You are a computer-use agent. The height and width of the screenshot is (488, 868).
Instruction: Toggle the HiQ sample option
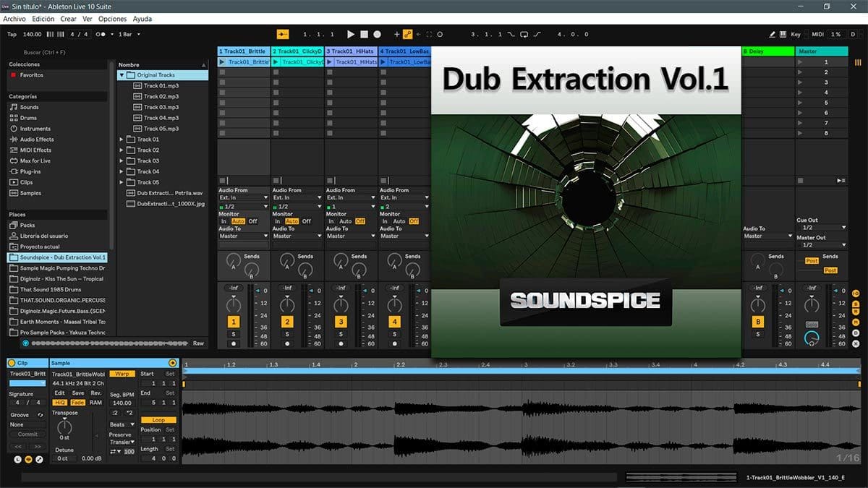click(x=60, y=403)
